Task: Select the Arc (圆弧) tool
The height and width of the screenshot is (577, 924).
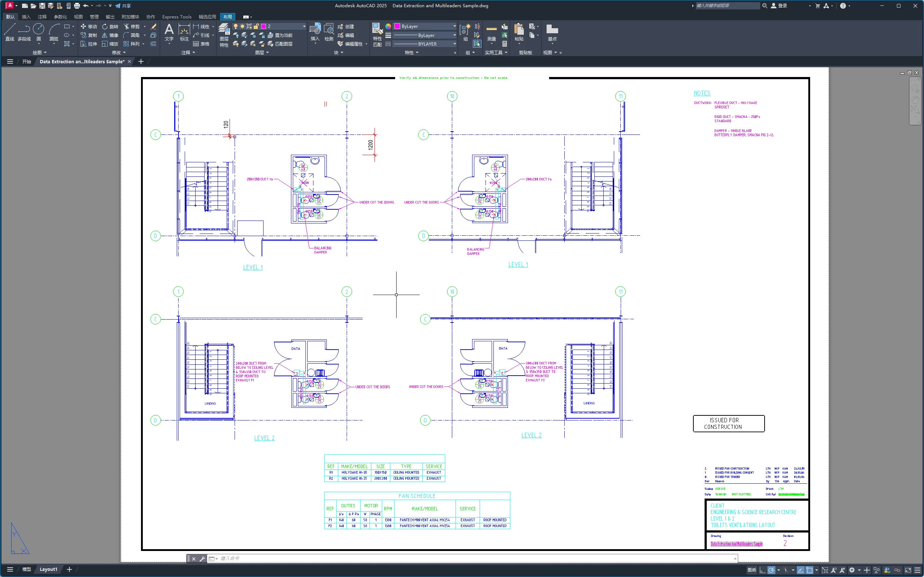Action: tap(54, 32)
